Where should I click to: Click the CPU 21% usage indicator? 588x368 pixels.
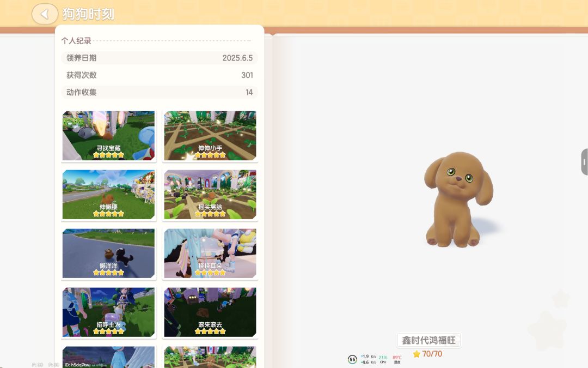tap(383, 359)
